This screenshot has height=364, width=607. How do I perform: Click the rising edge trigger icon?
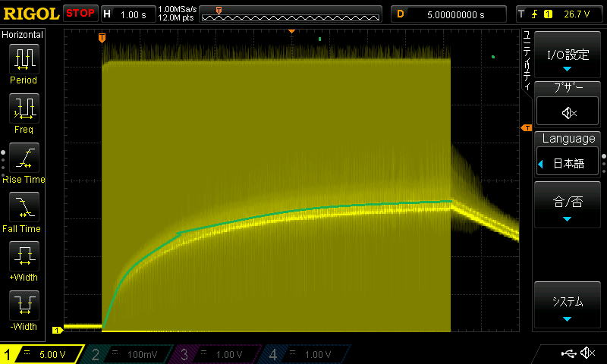535,14
